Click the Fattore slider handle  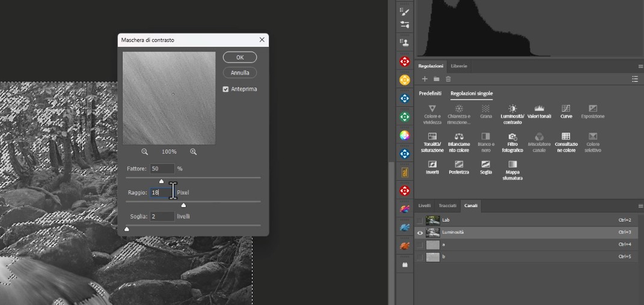tap(161, 181)
